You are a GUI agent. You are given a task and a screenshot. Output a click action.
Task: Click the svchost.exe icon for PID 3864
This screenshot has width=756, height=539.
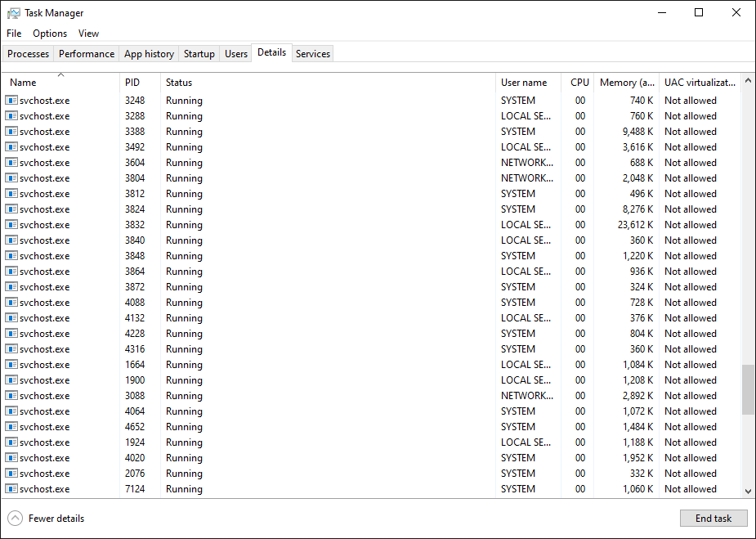[x=11, y=272]
